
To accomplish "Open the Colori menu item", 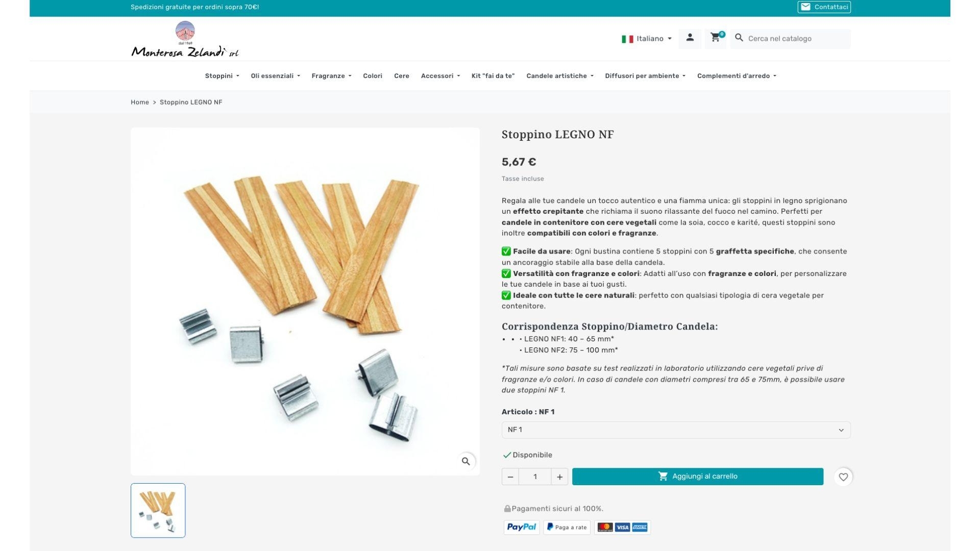I will [373, 76].
